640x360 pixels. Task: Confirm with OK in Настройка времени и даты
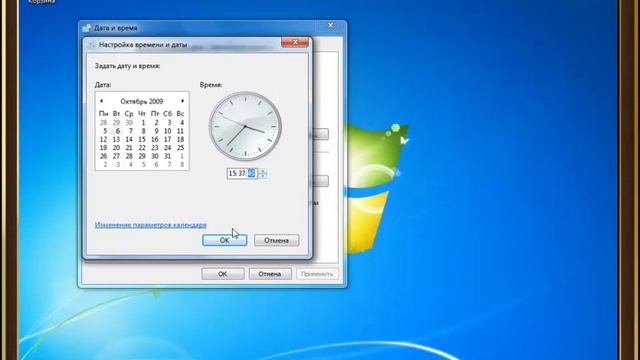(224, 240)
